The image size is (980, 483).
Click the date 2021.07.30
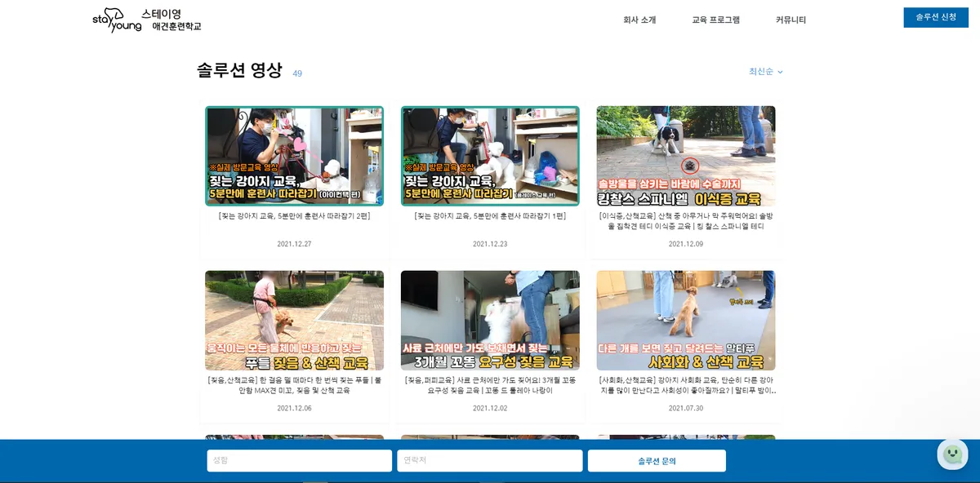(686, 408)
